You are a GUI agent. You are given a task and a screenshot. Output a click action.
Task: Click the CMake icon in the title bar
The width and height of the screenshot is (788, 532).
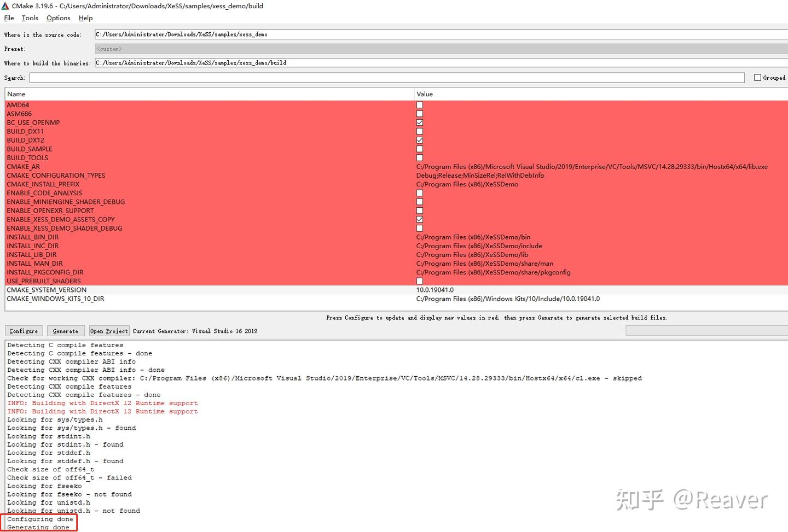click(5, 5)
